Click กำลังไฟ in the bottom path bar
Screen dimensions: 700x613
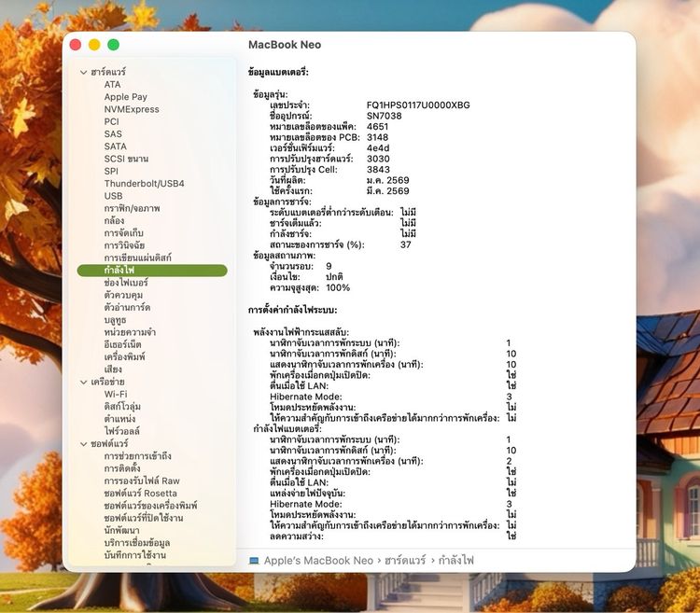coord(455,561)
